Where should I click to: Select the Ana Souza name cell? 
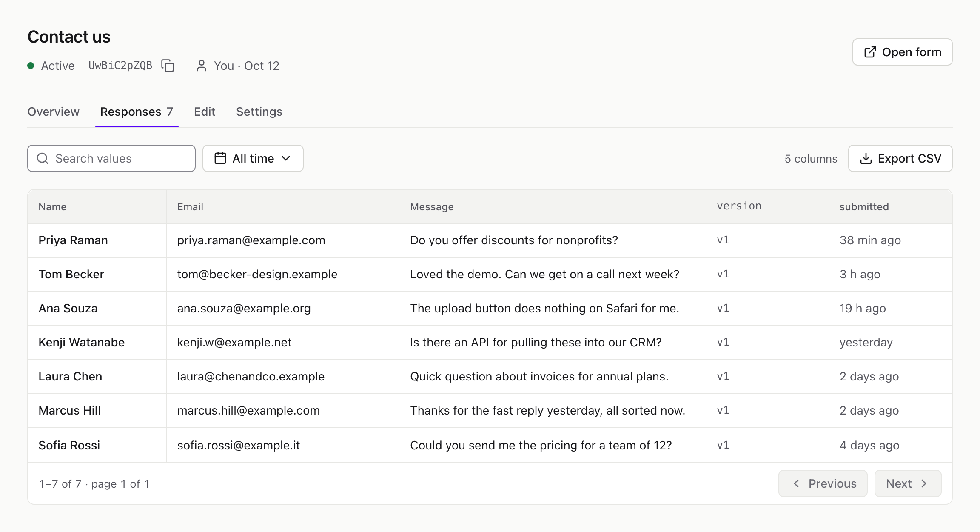point(97,309)
